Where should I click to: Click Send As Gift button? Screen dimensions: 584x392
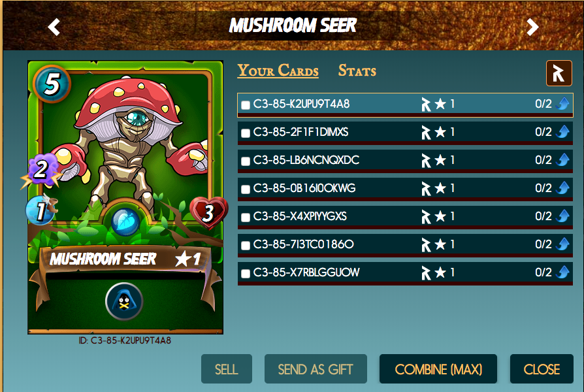(x=316, y=369)
